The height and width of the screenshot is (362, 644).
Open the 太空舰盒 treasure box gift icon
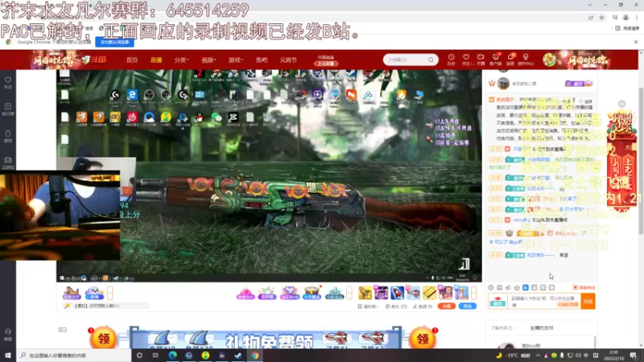pyautogui.click(x=312, y=293)
